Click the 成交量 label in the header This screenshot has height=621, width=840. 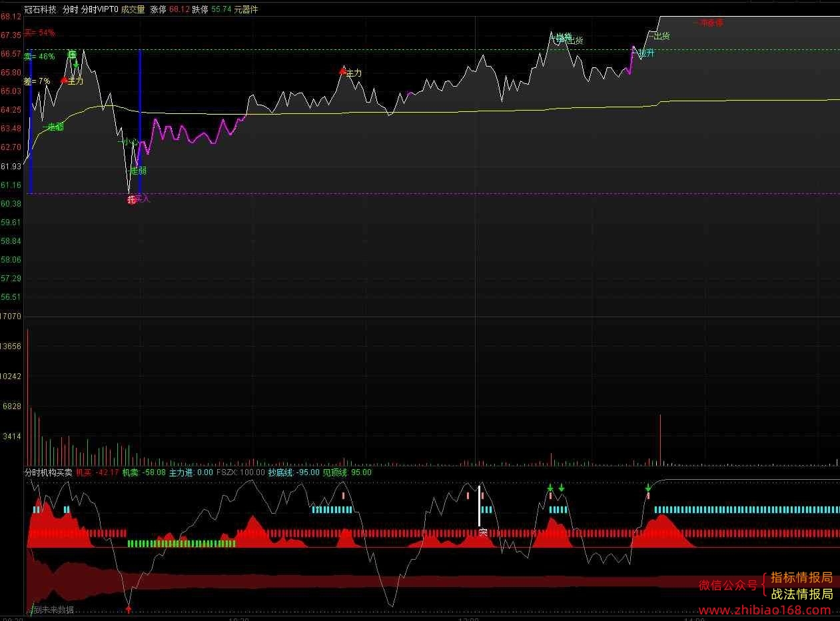(133, 9)
